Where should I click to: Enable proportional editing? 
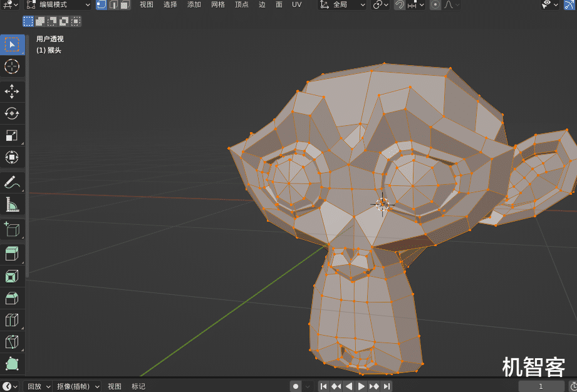pos(434,5)
